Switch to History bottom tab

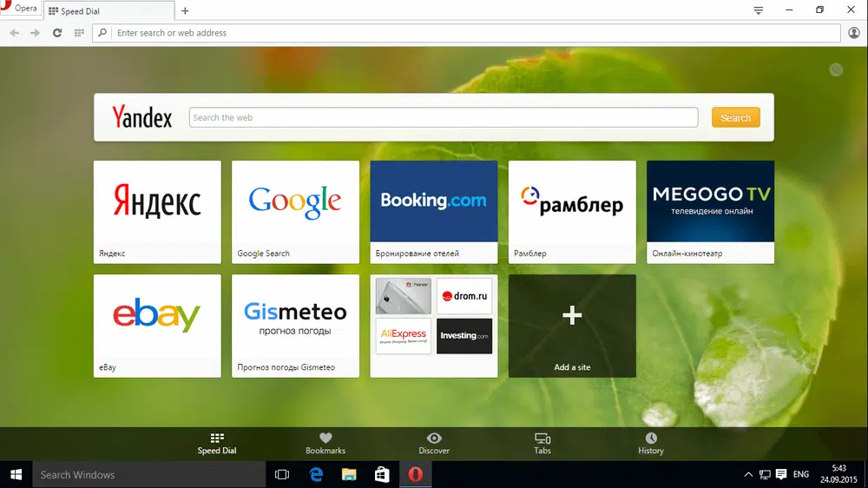pos(651,444)
